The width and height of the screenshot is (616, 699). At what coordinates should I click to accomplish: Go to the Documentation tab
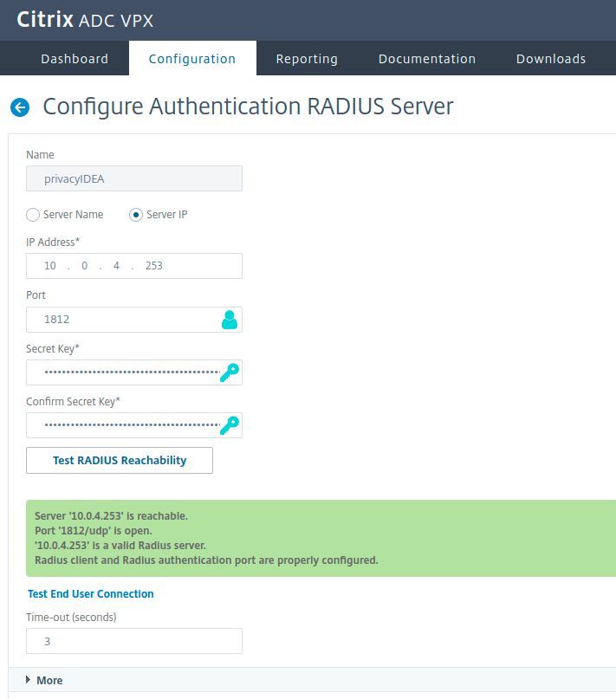click(x=427, y=58)
